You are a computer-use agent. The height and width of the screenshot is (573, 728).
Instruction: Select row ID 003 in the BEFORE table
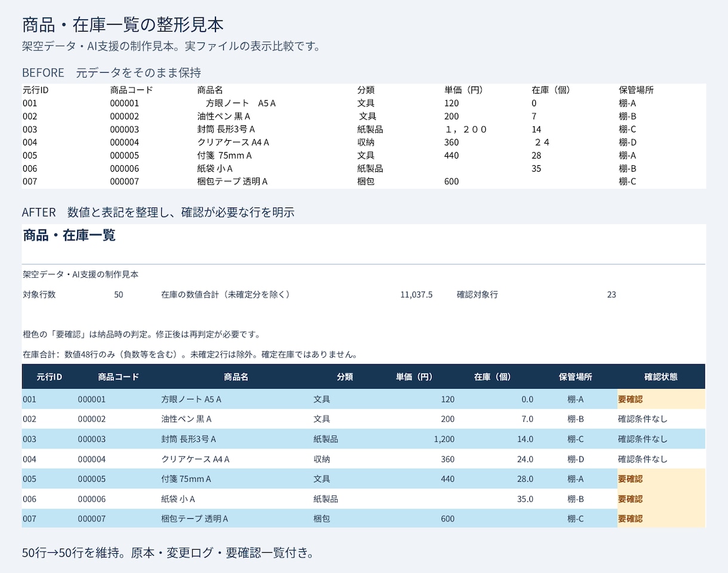(30, 129)
